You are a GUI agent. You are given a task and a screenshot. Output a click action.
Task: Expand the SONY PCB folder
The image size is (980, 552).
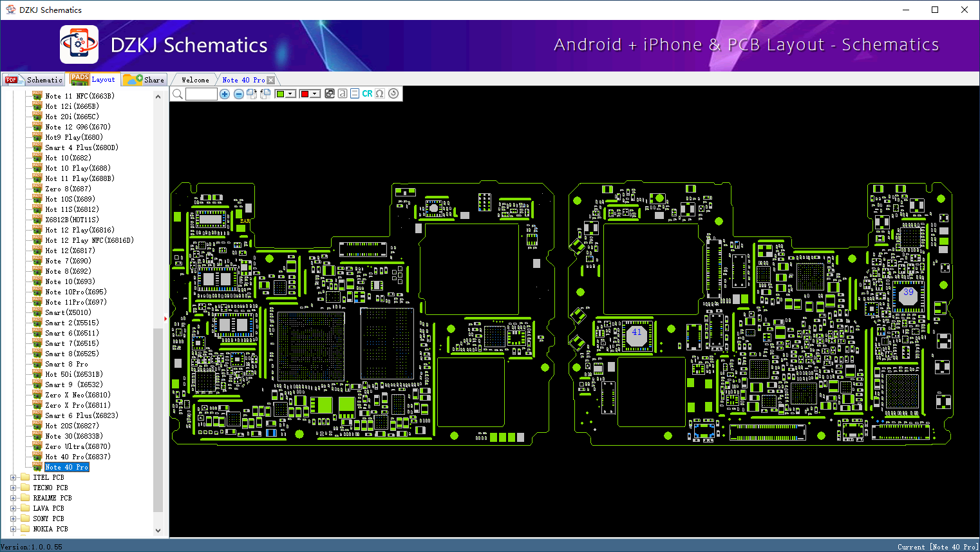[13, 519]
